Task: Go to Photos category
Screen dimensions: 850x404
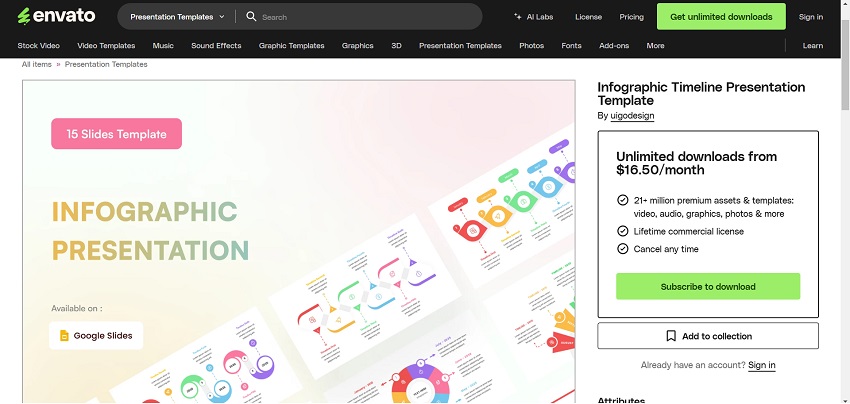Action: [532, 46]
